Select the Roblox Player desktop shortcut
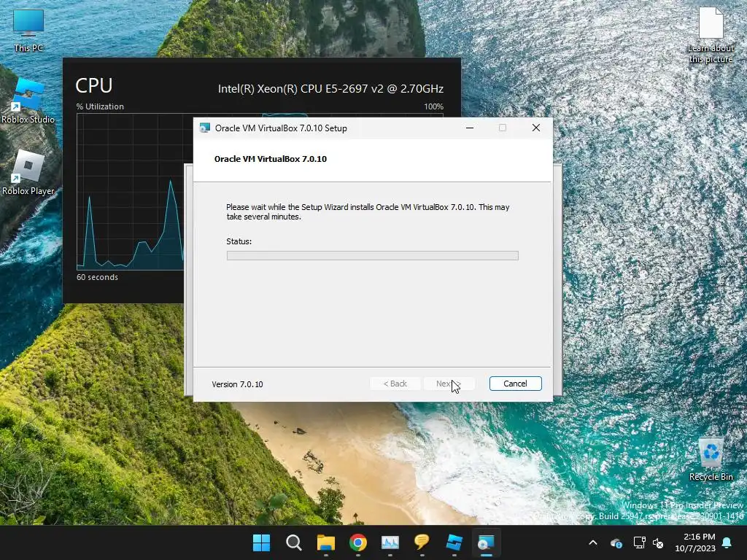747x560 pixels. tap(28, 173)
